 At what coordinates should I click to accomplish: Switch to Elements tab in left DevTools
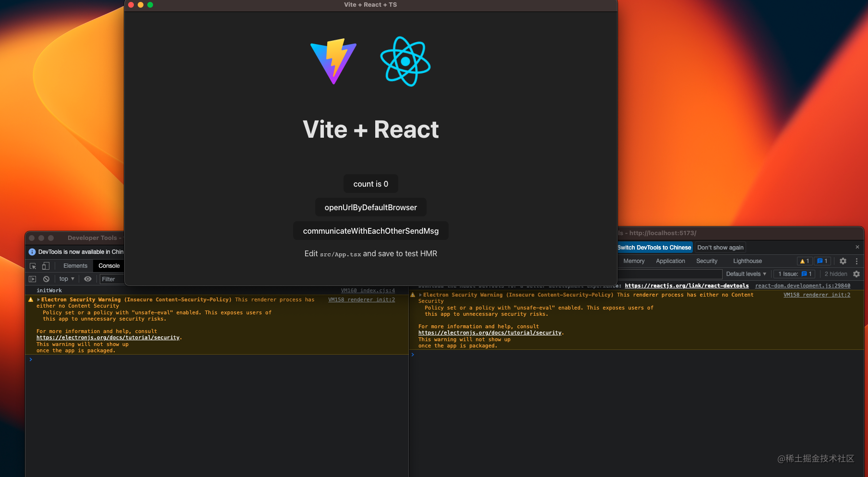coord(75,266)
